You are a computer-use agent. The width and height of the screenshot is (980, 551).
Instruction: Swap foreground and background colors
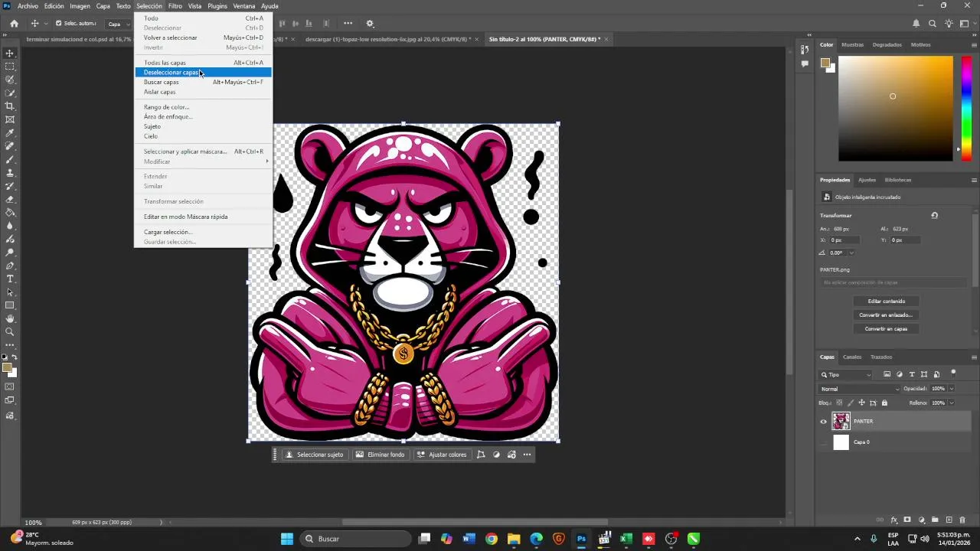pyautogui.click(x=15, y=357)
